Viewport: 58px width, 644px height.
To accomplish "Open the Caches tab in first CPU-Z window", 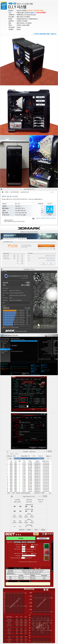I will (x=18, y=379).
